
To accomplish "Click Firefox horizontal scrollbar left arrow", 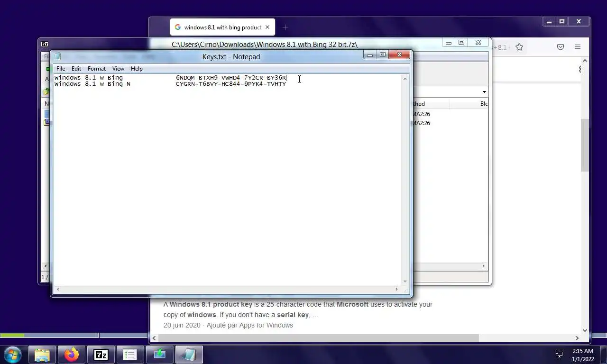I will pos(154,338).
